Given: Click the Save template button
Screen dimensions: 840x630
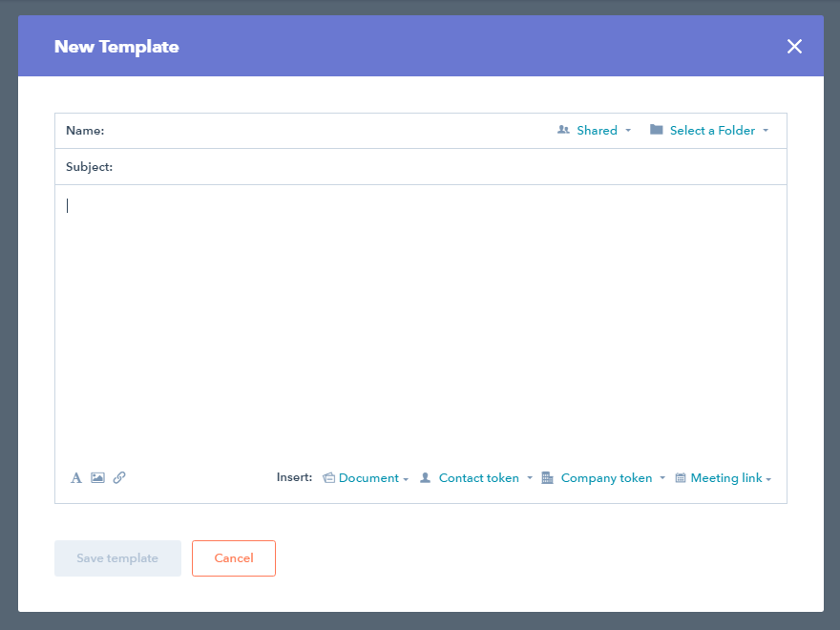Looking at the screenshot, I should click(117, 558).
